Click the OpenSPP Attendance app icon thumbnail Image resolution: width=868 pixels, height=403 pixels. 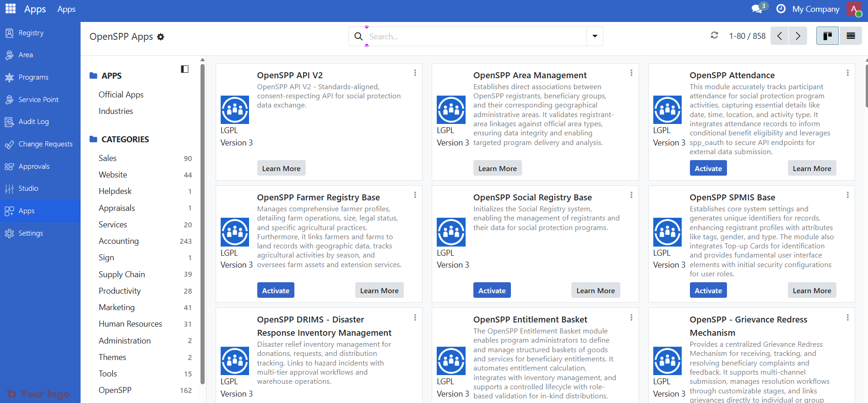pyautogui.click(x=667, y=110)
